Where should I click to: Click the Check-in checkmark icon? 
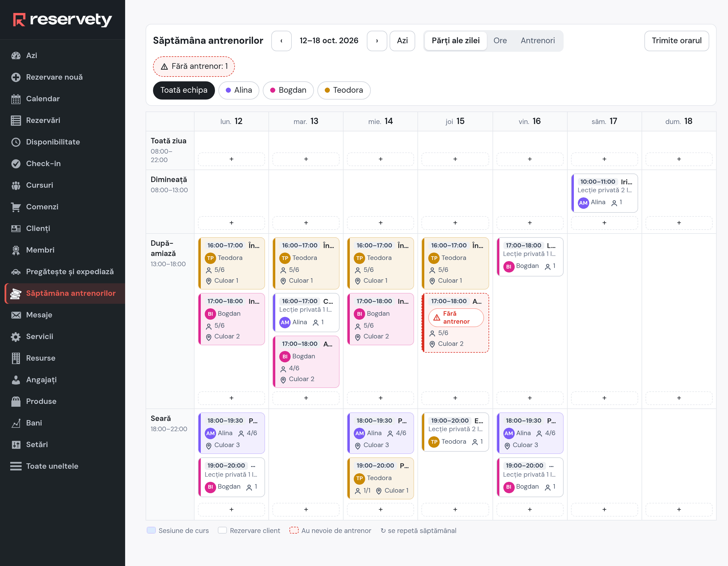point(16,164)
